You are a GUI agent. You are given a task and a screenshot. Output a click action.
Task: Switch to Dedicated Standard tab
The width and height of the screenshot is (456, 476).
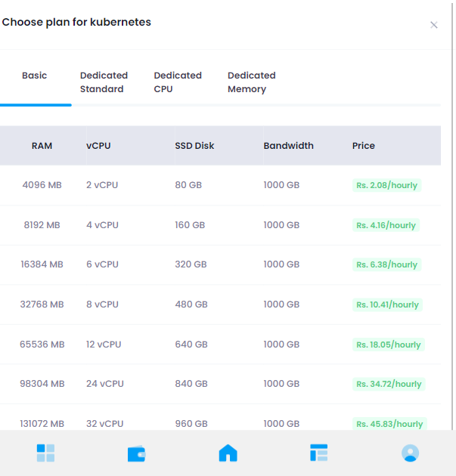coord(104,82)
